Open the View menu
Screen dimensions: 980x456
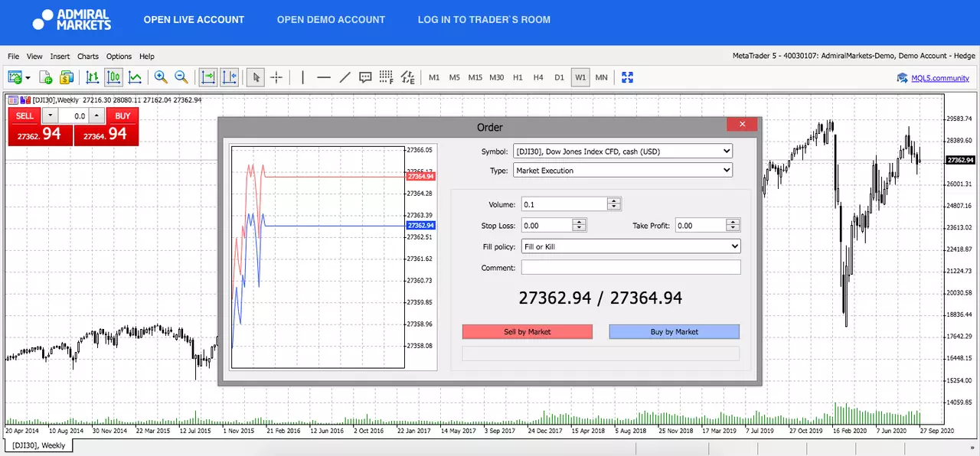[x=34, y=57]
